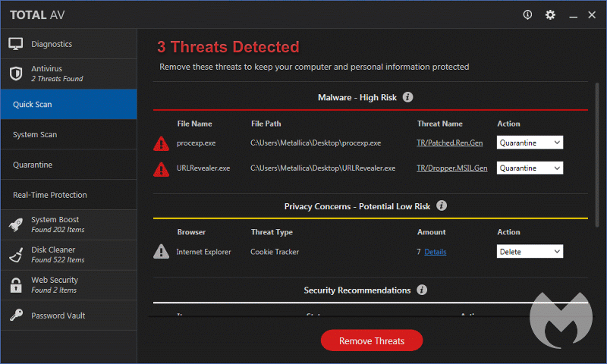Screen dimensions: 607x364
Task: Click the Security Recommendations info icon
Action: (x=422, y=290)
